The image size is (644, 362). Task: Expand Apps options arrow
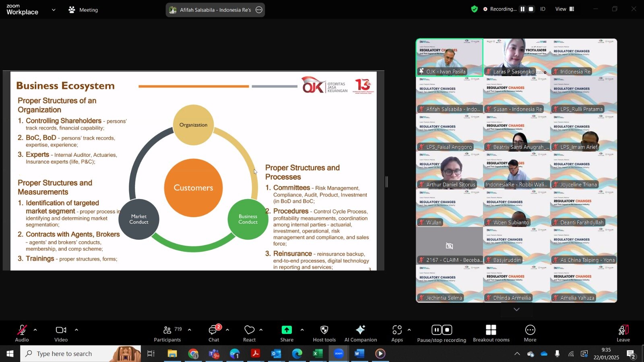pos(409,330)
